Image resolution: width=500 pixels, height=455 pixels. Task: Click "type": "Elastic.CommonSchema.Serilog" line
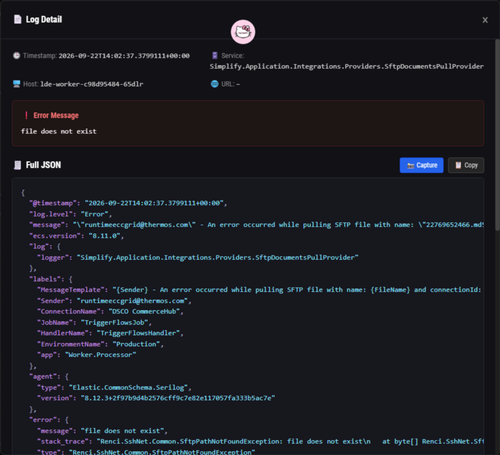tap(114, 387)
